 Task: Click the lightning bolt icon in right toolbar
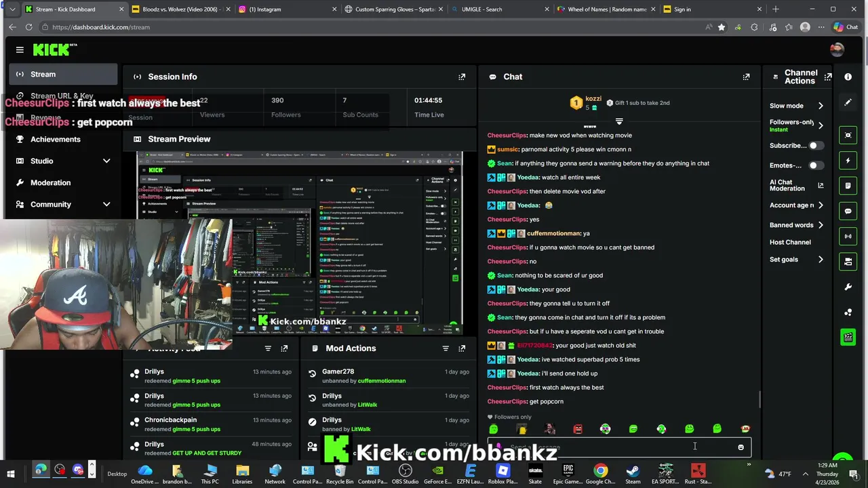848,161
